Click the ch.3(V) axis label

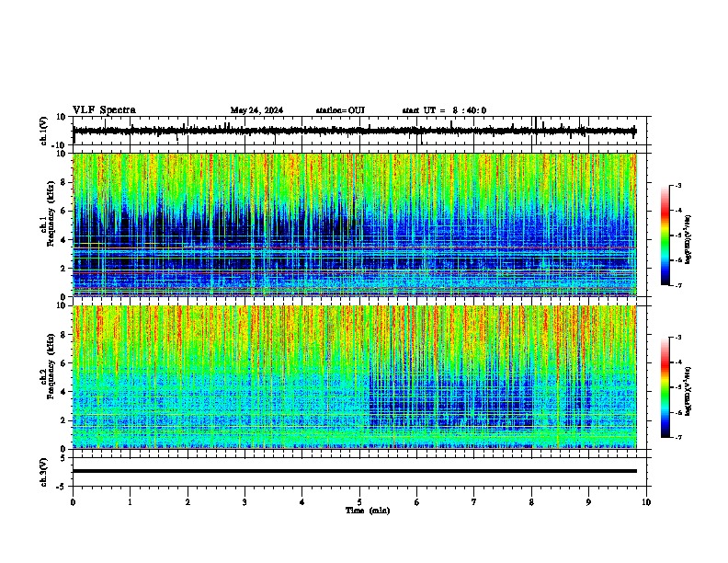point(44,472)
